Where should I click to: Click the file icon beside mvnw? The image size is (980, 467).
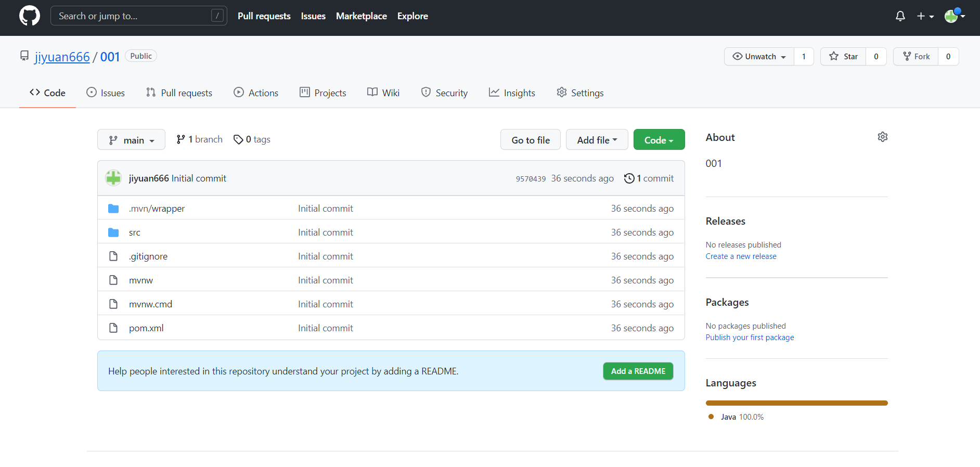(x=113, y=280)
